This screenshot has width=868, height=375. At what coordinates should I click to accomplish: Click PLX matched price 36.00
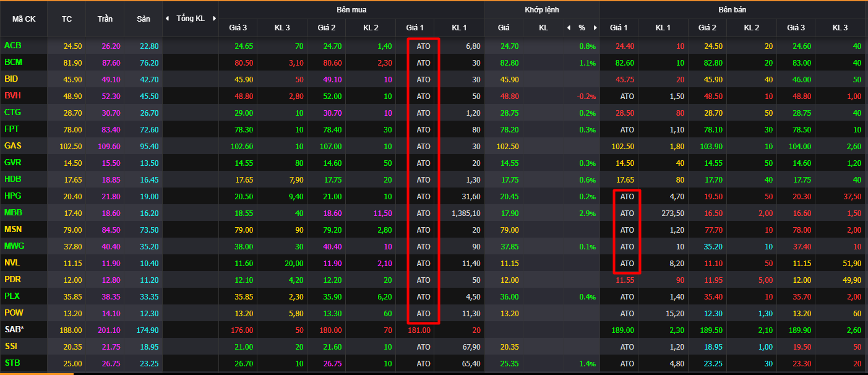509,296
